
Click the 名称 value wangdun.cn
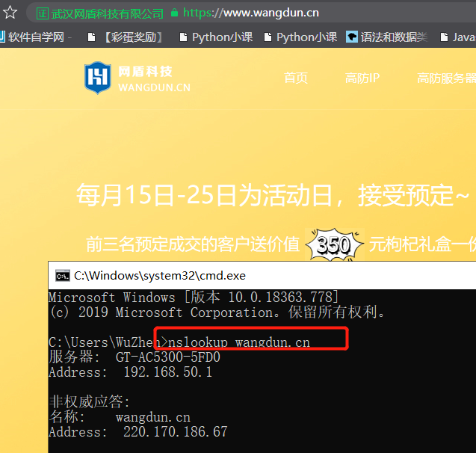[x=153, y=417]
